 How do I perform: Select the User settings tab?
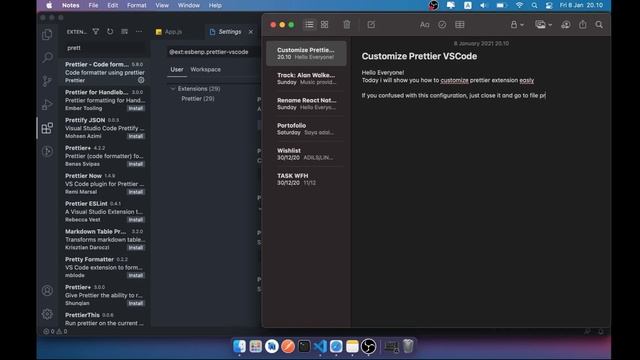pyautogui.click(x=177, y=69)
